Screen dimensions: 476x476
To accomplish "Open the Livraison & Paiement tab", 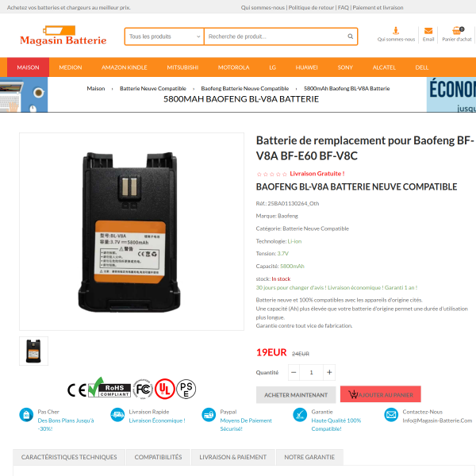I will 232,457.
